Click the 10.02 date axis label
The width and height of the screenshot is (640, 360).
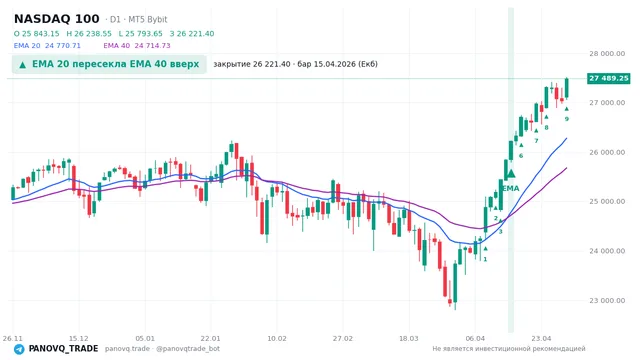tap(277, 338)
